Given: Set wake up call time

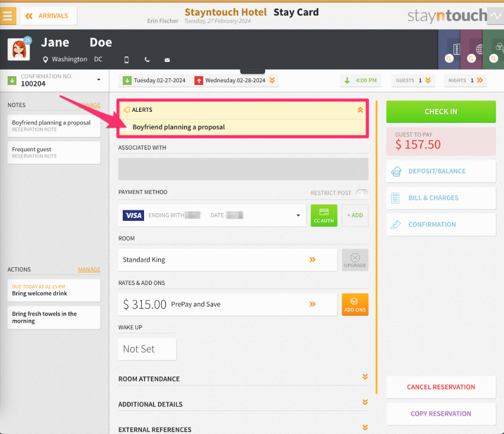Looking at the screenshot, I should coord(147,349).
